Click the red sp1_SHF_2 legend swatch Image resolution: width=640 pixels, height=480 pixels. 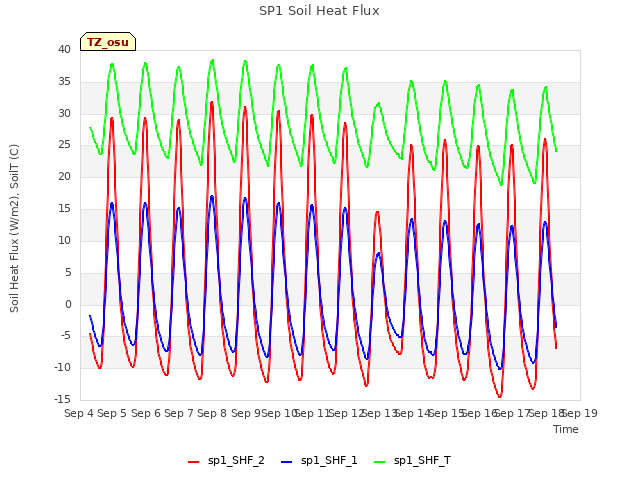(x=193, y=462)
